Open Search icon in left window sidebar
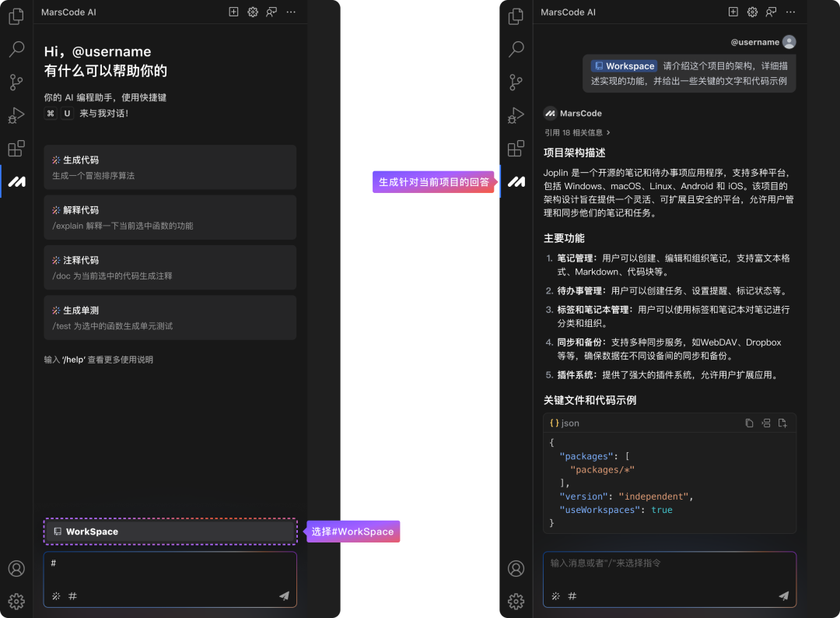Image resolution: width=840 pixels, height=618 pixels. pyautogui.click(x=16, y=49)
